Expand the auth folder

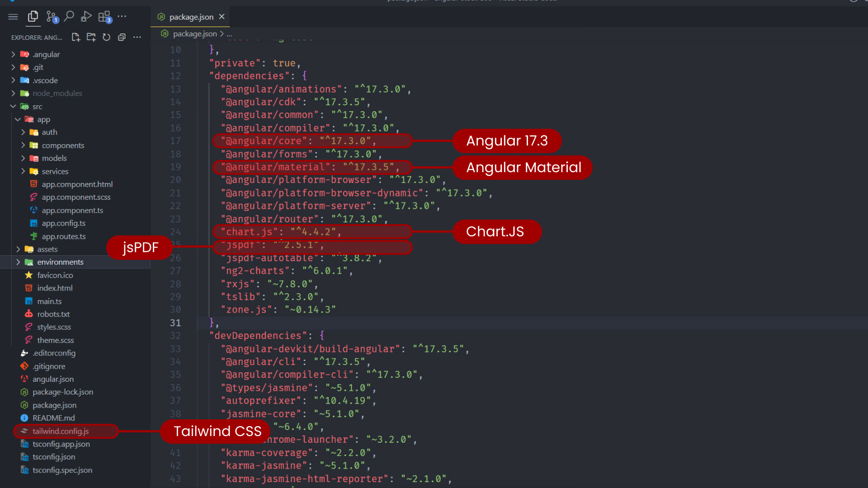(75, 132)
